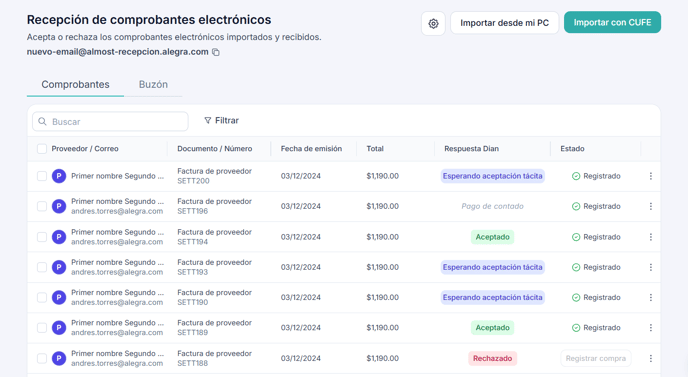Open settings with the gear icon
This screenshot has height=377, width=688.
click(x=433, y=23)
